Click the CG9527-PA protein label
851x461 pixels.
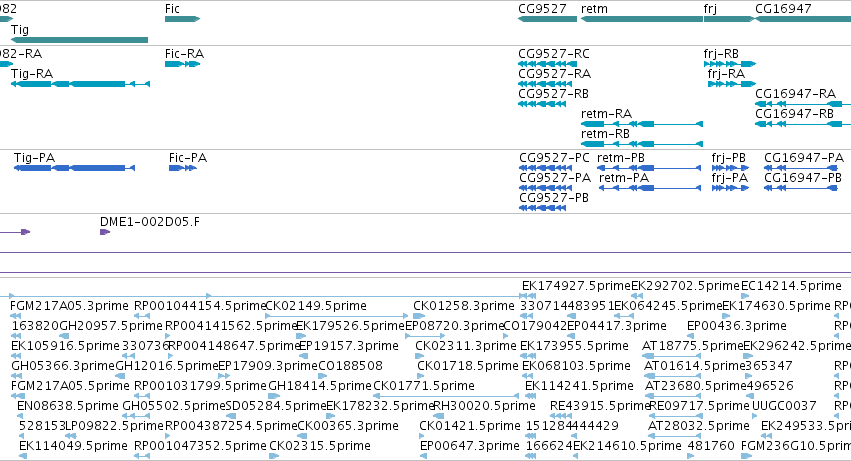(555, 178)
